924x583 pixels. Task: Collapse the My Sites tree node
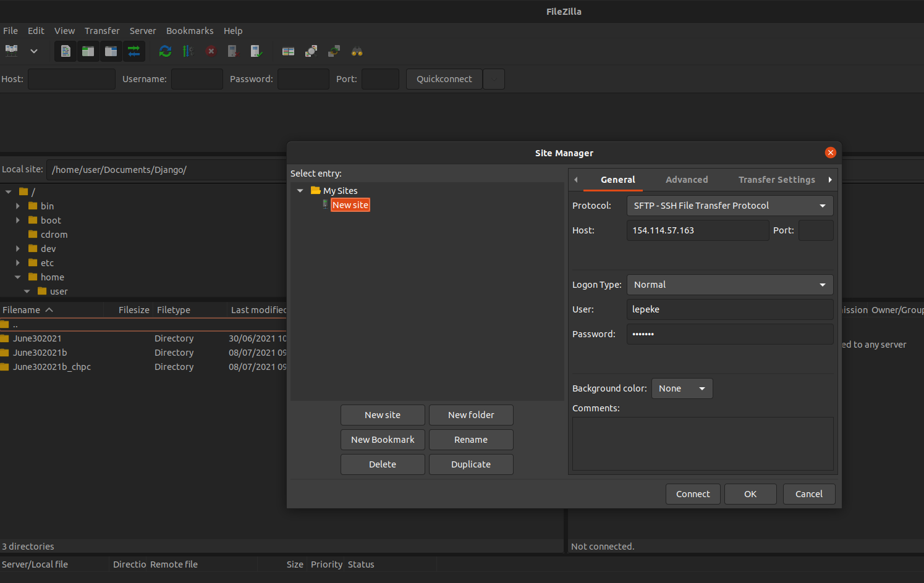pyautogui.click(x=300, y=191)
